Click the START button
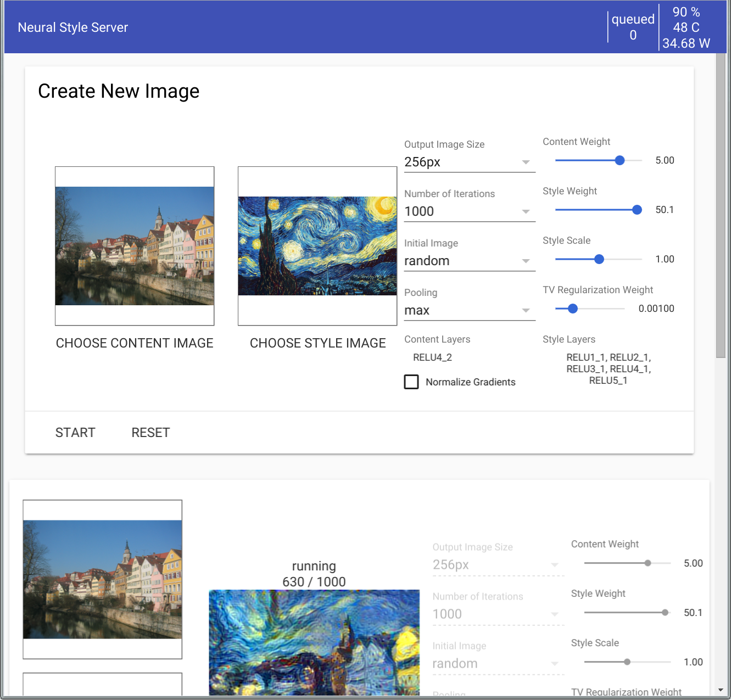 tap(75, 433)
